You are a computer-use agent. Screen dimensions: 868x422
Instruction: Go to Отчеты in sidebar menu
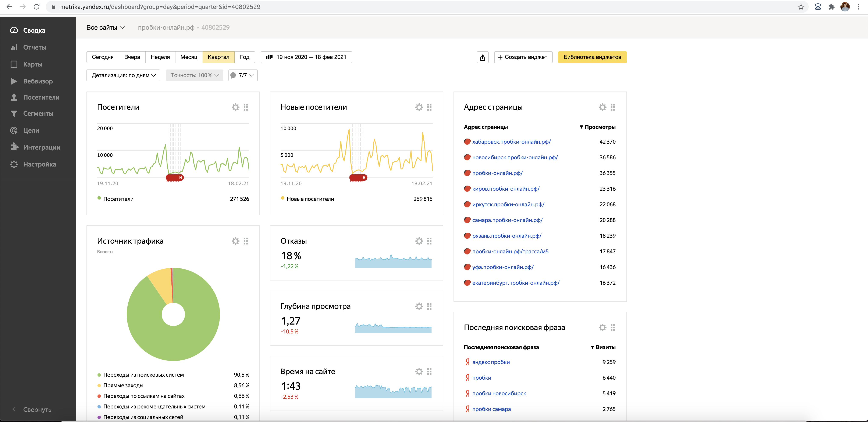click(x=34, y=47)
